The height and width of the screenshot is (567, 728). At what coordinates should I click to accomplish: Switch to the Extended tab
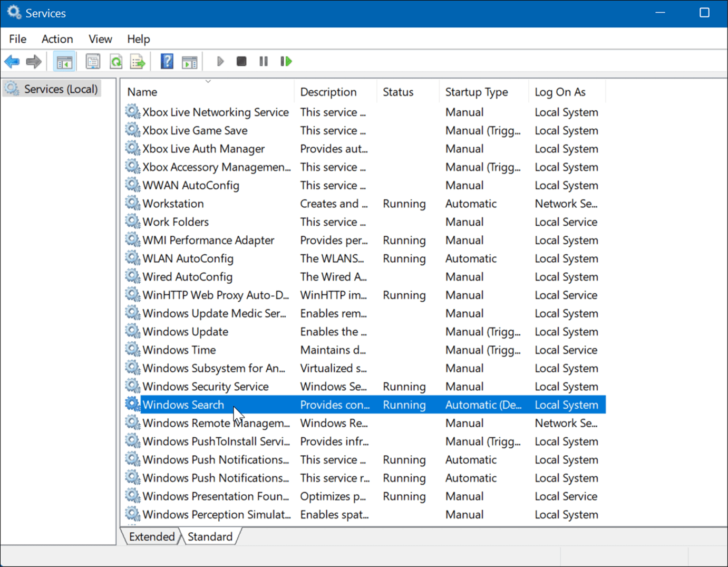[x=151, y=536]
